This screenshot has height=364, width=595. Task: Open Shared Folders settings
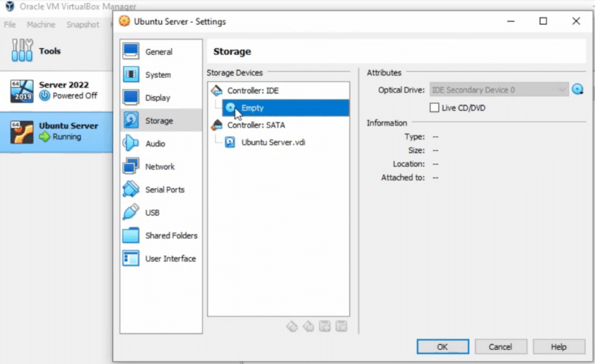[171, 236]
